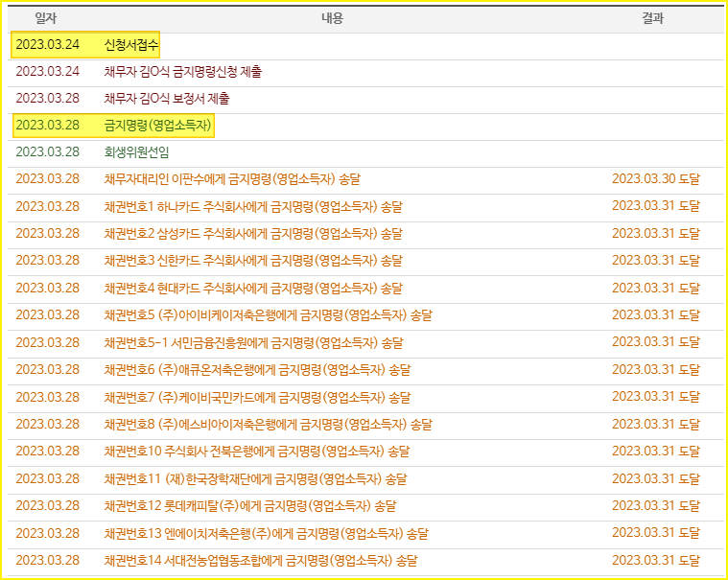Click 채권번호10 주식회사 전북은행 row
The image size is (728, 580).
point(365,452)
